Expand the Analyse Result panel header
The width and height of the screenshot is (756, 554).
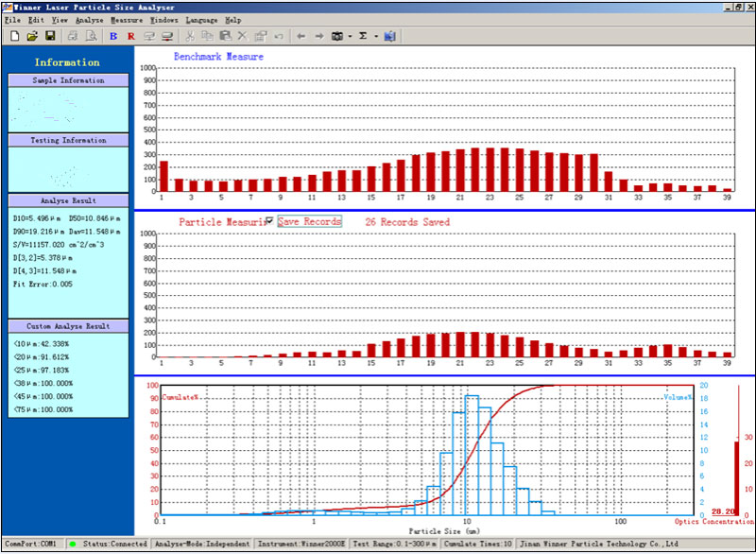67,200
